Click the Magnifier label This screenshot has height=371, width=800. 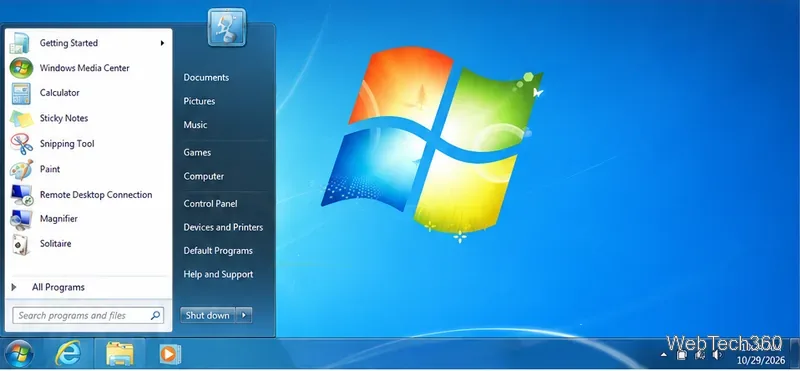coord(59,219)
